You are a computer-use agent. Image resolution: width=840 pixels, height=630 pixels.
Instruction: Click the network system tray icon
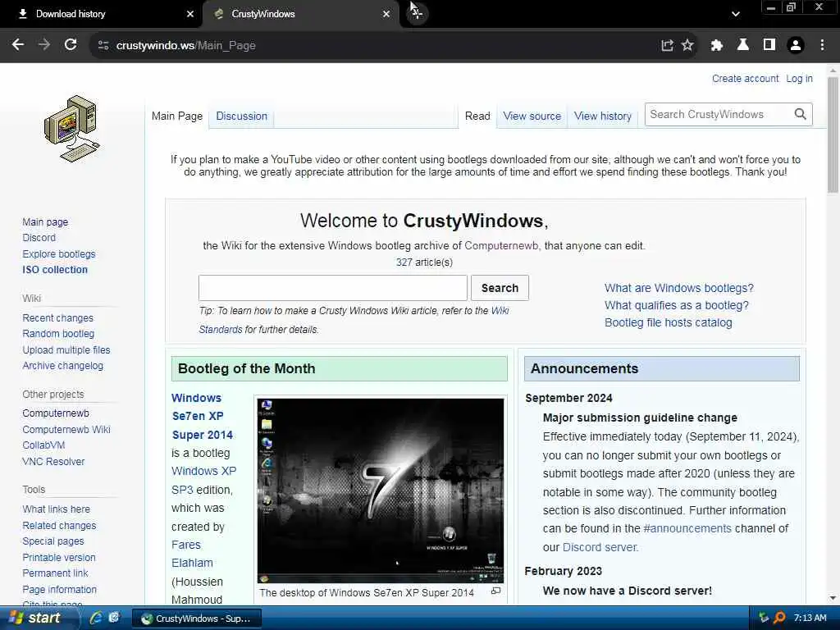coord(764,618)
